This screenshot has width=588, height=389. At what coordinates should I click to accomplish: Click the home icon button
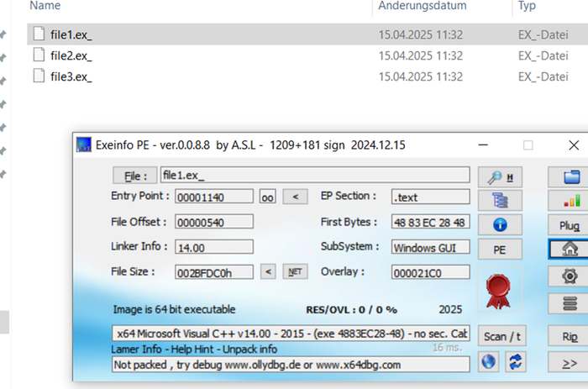(x=570, y=249)
